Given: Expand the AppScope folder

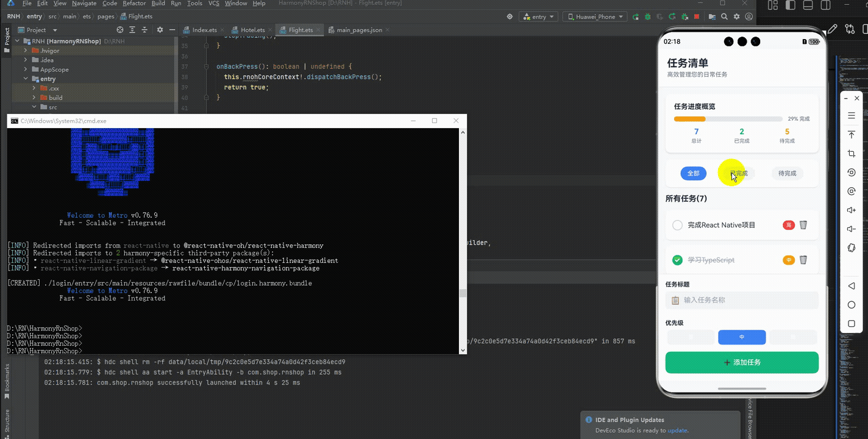Looking at the screenshot, I should (26, 70).
